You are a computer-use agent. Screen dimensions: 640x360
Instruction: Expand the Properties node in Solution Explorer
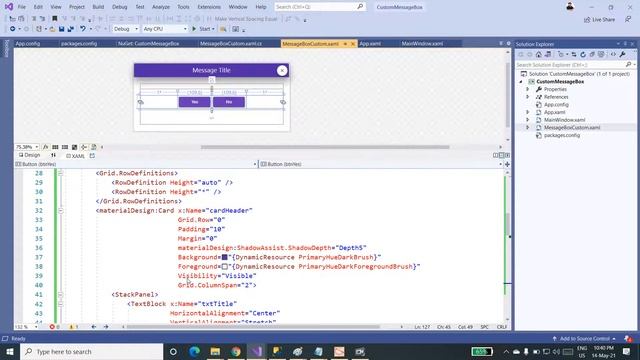[527, 89]
